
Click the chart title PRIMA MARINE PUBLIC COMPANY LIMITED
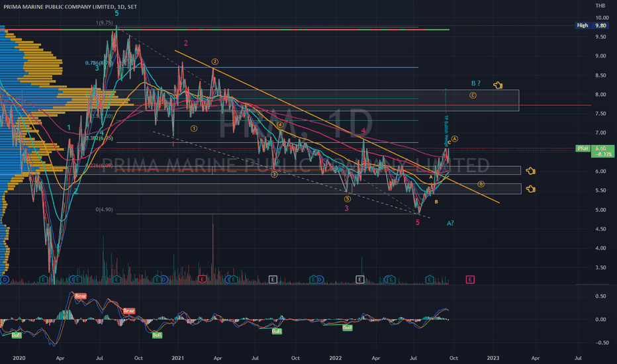[60, 7]
